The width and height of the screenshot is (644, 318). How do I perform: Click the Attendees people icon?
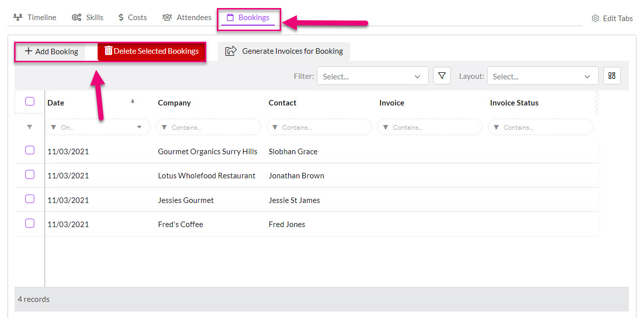click(x=167, y=17)
